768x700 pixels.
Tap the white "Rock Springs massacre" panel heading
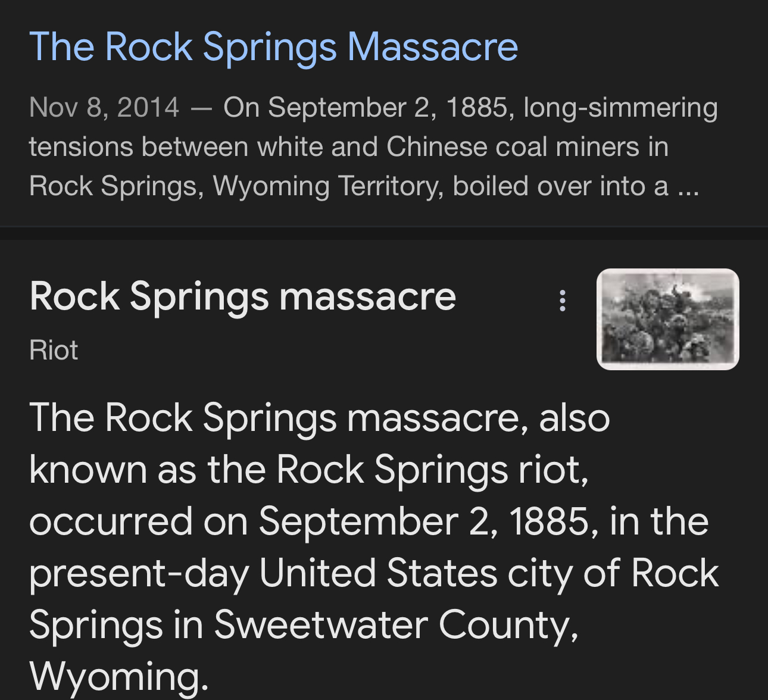pos(242,296)
